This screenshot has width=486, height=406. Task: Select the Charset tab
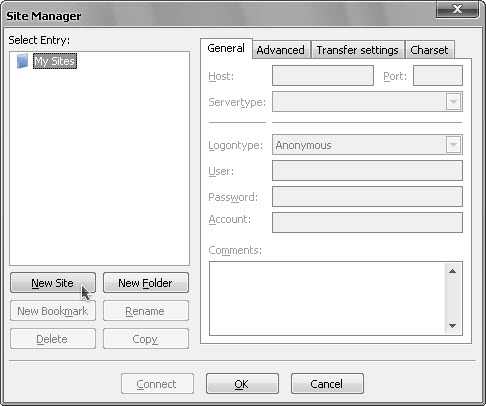pyautogui.click(x=429, y=50)
